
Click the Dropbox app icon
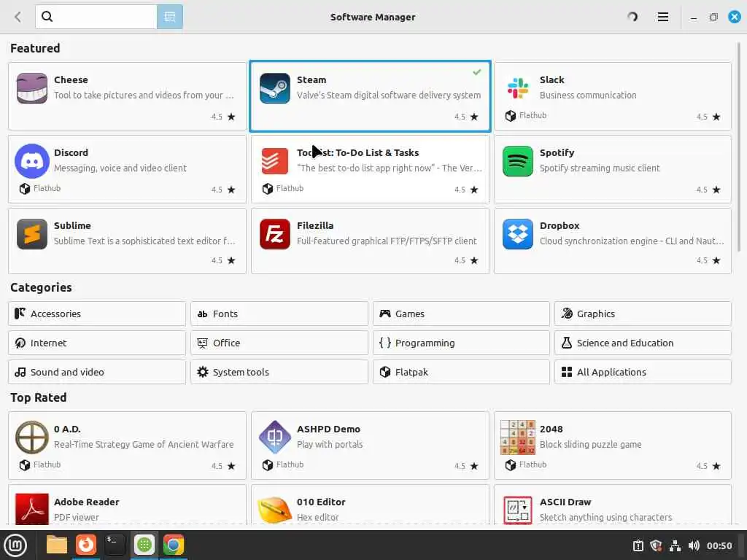coord(517,234)
